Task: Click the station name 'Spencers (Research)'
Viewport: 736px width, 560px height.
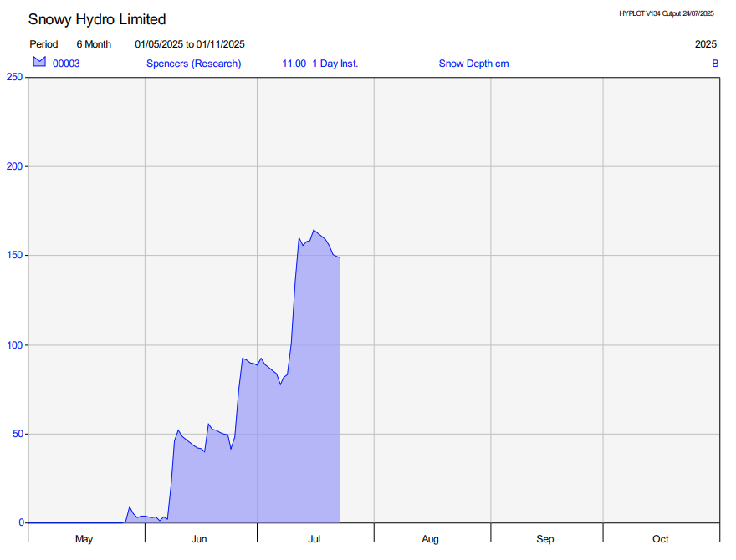Action: click(x=194, y=64)
